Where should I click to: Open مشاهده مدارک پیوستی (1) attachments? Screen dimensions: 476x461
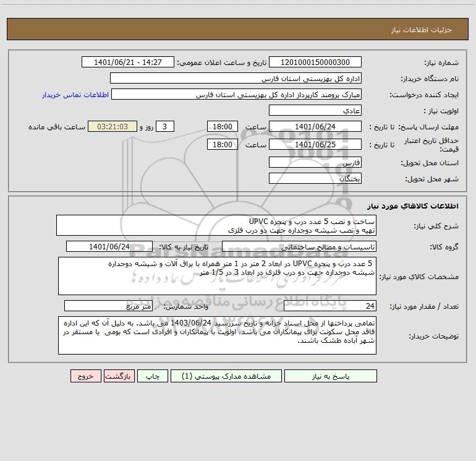[x=226, y=376]
